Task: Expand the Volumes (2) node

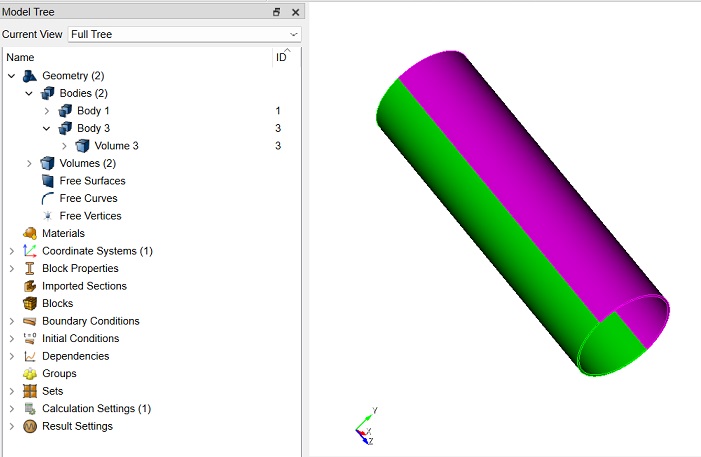Action: tap(29, 164)
